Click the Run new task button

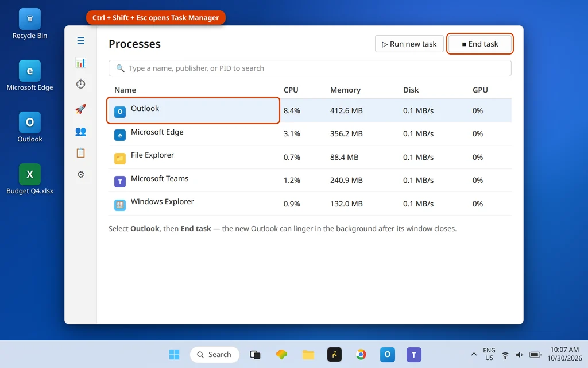click(x=409, y=44)
